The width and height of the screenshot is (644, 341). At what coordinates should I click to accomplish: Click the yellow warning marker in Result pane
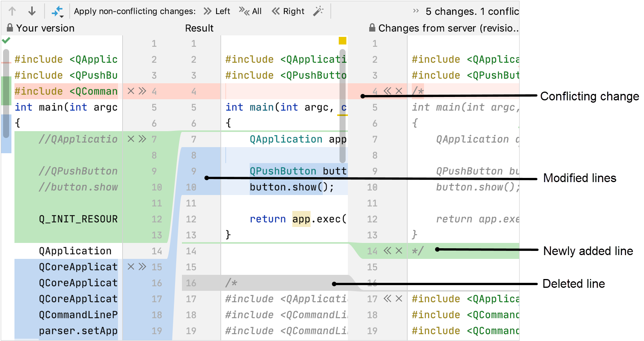coord(343,41)
